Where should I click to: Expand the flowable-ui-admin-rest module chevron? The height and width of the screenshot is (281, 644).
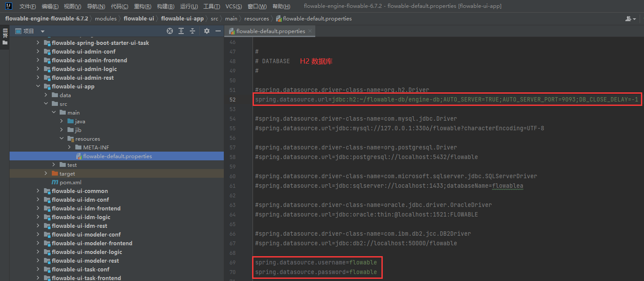pyautogui.click(x=38, y=78)
